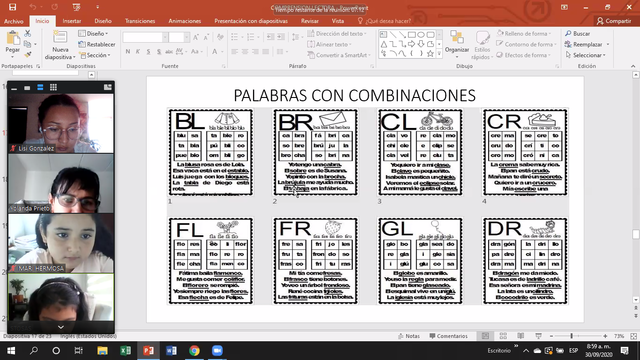Open the font name combo box
The image size is (640, 360).
click(x=145, y=38)
